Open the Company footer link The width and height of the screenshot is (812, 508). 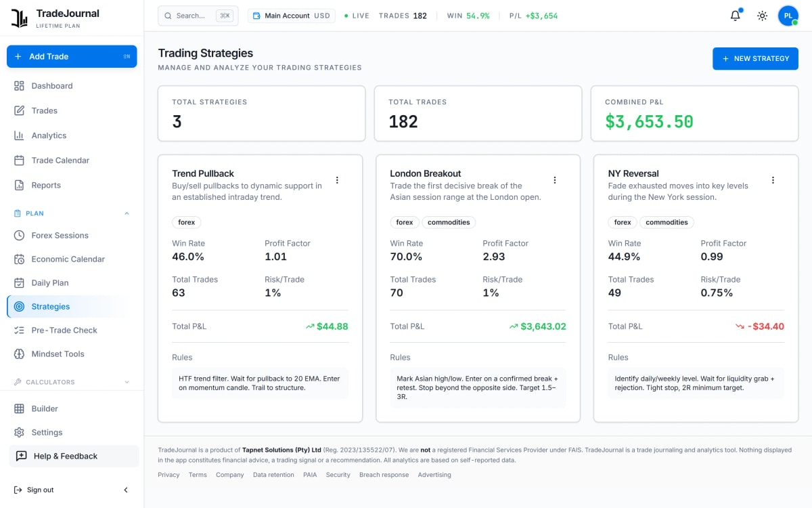(230, 475)
